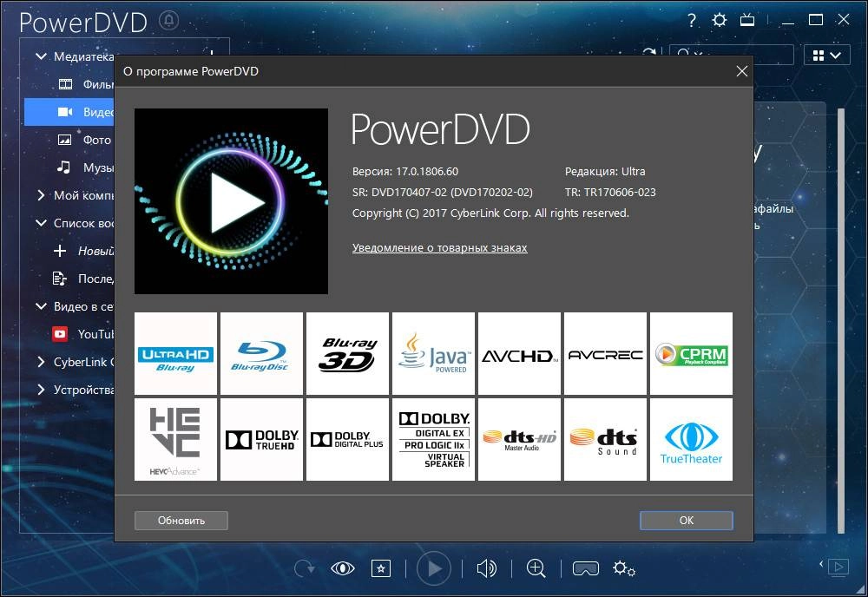This screenshot has width=868, height=597.
Task: Click the AVCHD logo tile
Action: (519, 353)
